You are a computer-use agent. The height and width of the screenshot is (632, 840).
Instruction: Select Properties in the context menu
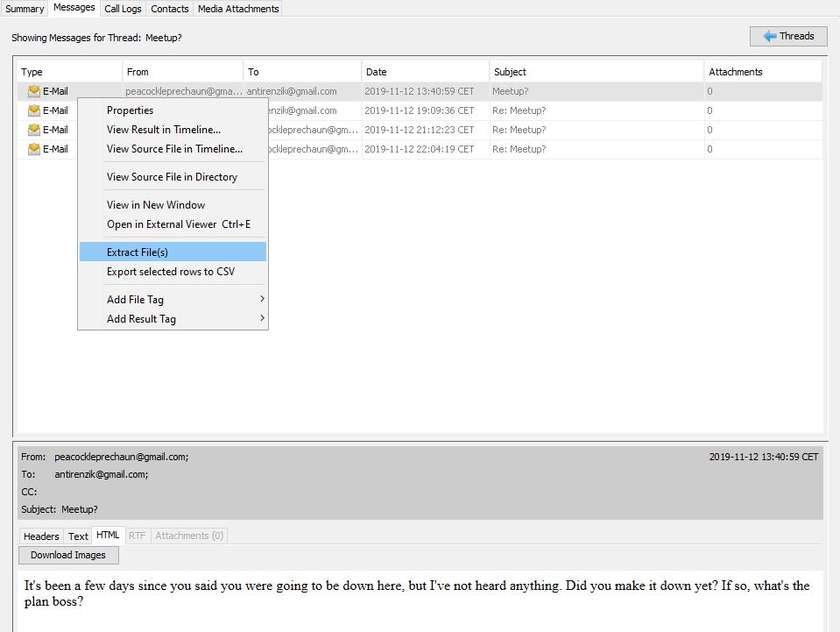click(x=130, y=110)
